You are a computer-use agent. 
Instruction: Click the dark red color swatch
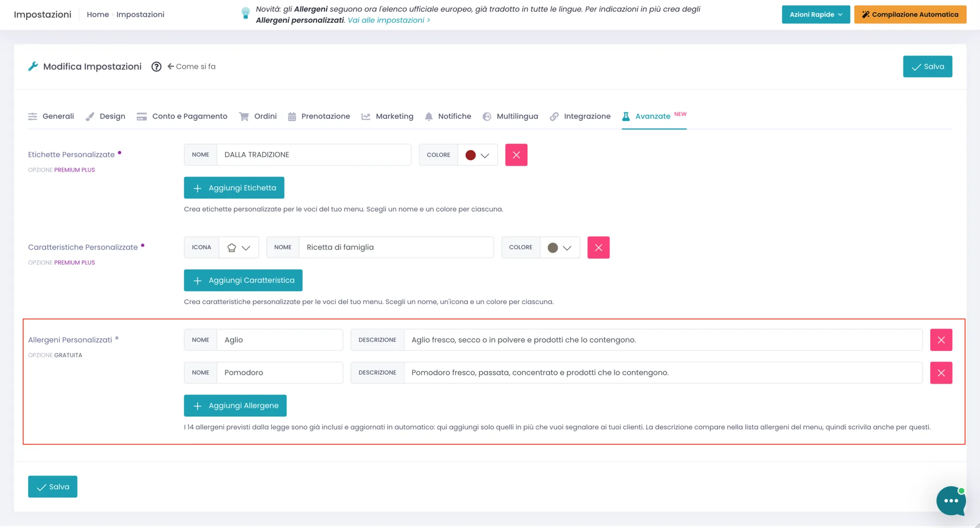(470, 155)
